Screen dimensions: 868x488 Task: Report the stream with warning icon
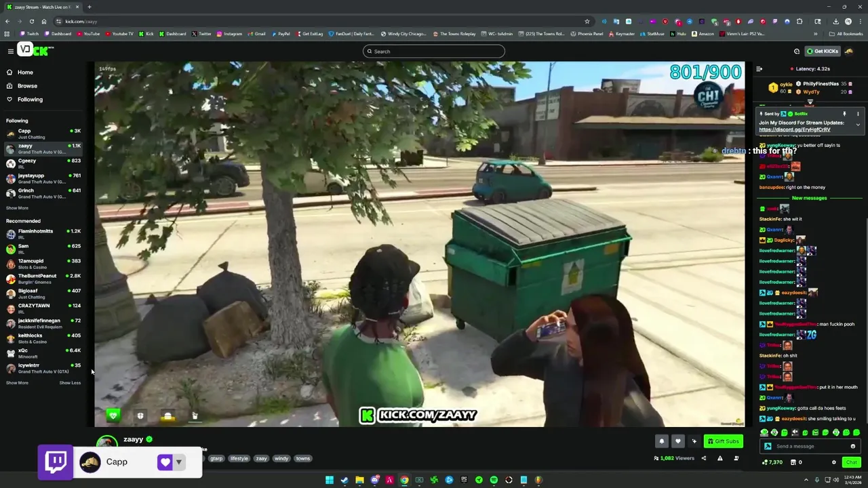point(719,458)
